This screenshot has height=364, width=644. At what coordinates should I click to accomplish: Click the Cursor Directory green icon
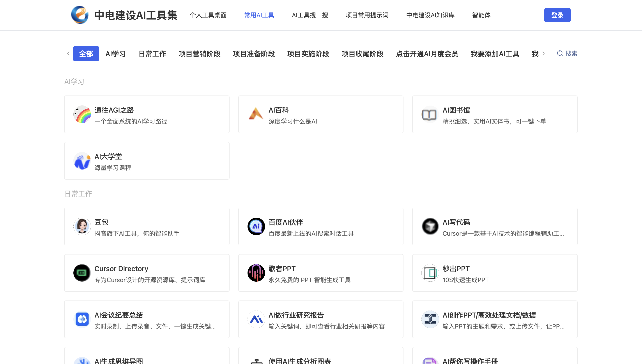(82, 274)
